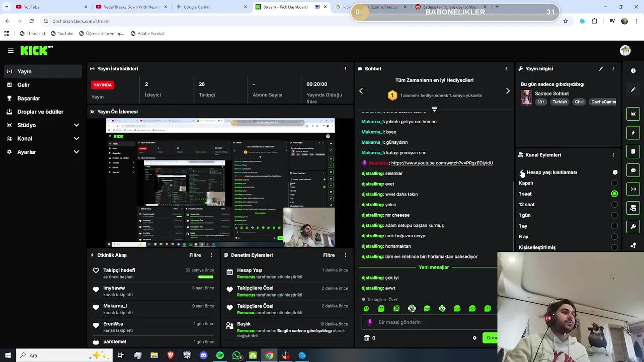This screenshot has width=644, height=362.
Task: Open Etkinlik Akışı three-dot menu
Action: 212,255
